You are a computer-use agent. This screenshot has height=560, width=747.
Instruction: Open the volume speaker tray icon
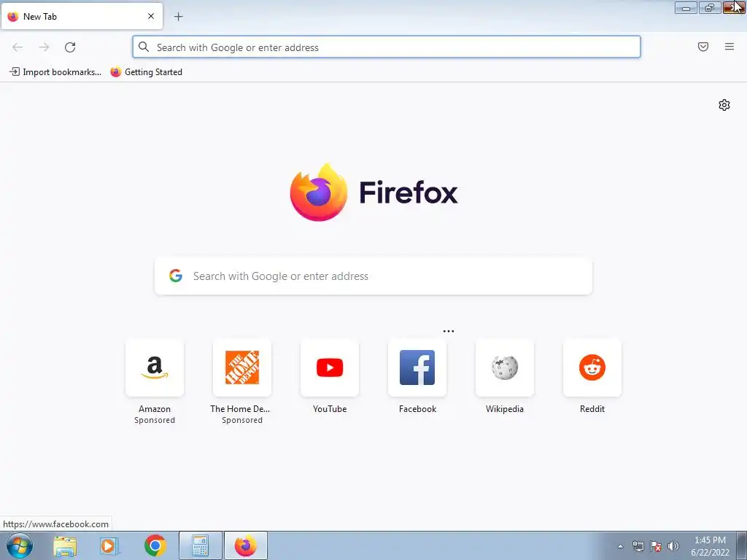pos(673,546)
